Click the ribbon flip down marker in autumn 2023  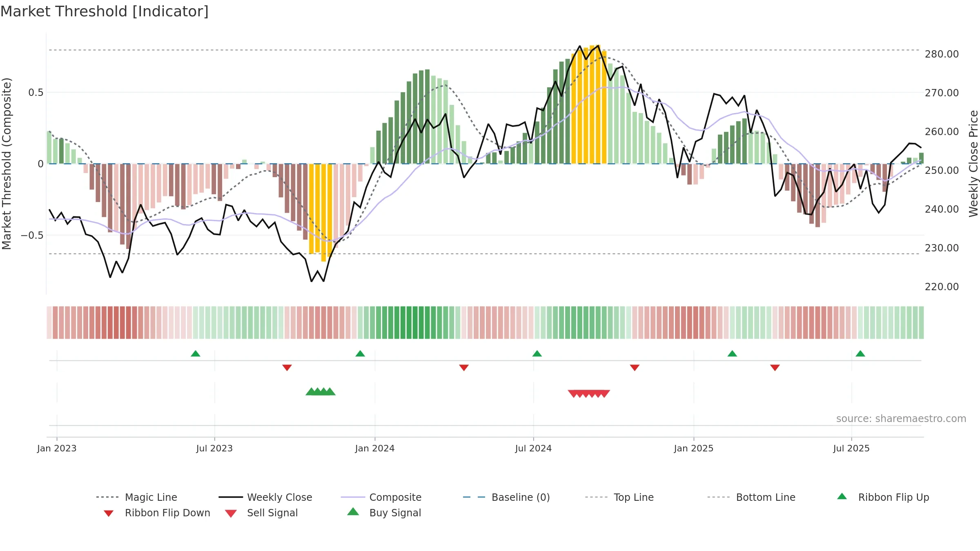tap(287, 368)
